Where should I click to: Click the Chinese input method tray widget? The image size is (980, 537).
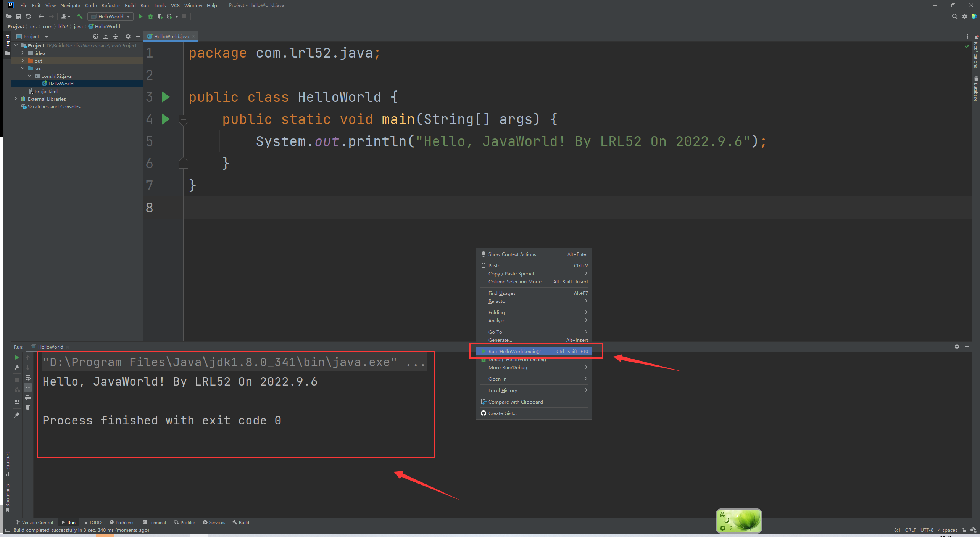coord(738,521)
